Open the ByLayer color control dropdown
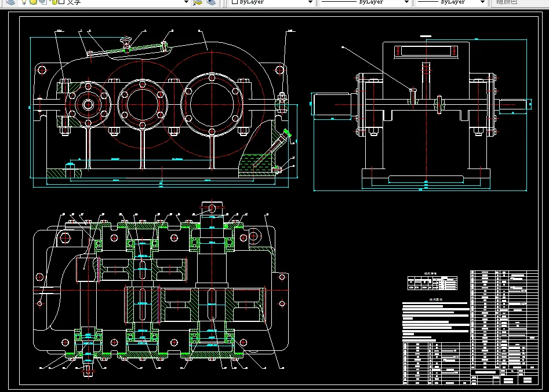549x392 pixels. pos(310,2)
